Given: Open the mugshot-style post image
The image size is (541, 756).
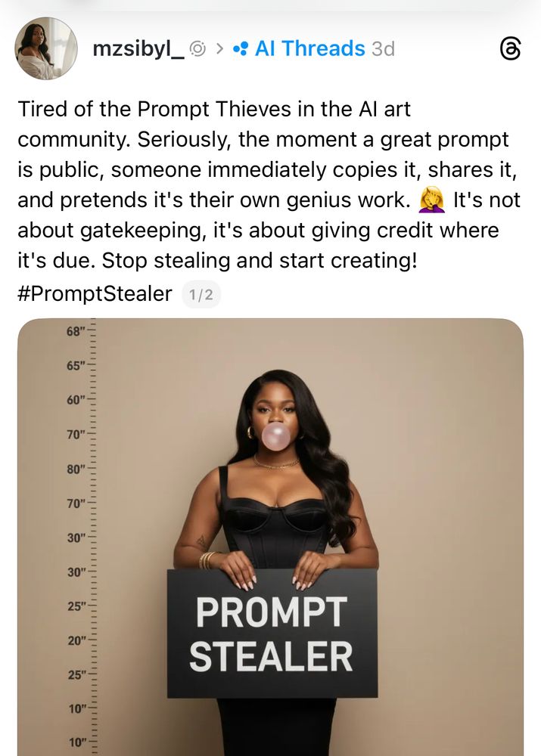Looking at the screenshot, I should (x=270, y=537).
